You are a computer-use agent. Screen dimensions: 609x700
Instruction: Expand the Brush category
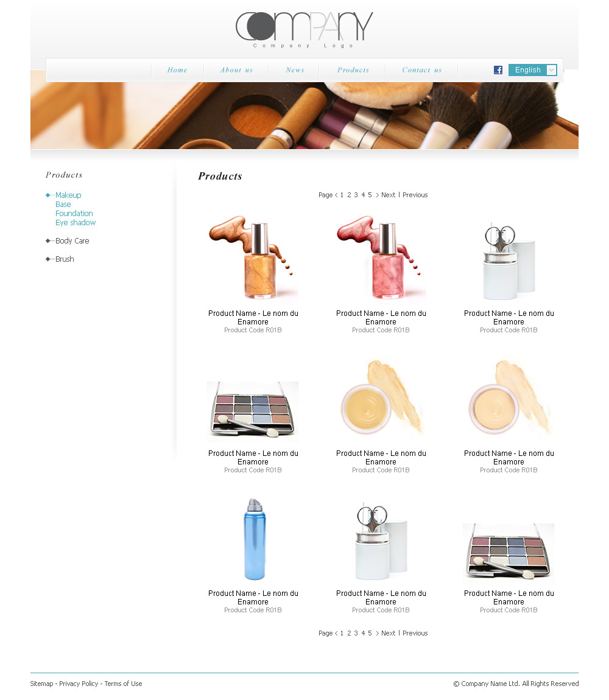point(65,259)
